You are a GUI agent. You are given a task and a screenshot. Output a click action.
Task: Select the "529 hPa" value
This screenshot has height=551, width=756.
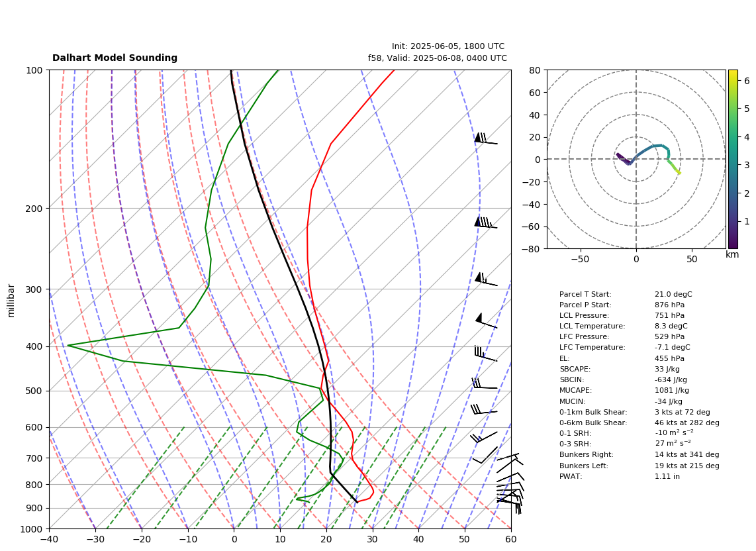point(669,337)
